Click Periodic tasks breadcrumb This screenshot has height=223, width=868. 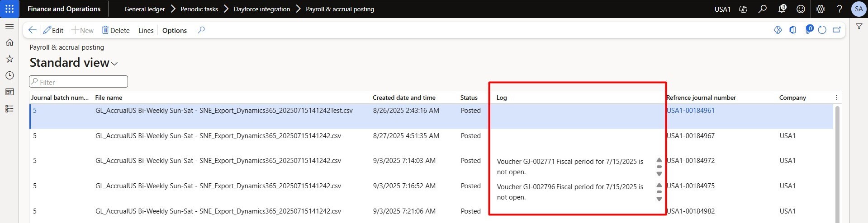(199, 9)
